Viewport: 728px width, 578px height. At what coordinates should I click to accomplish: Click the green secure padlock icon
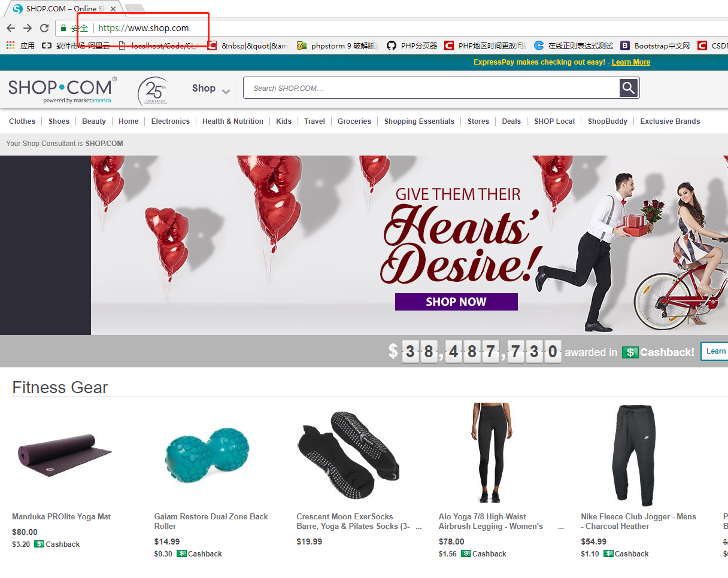63,28
